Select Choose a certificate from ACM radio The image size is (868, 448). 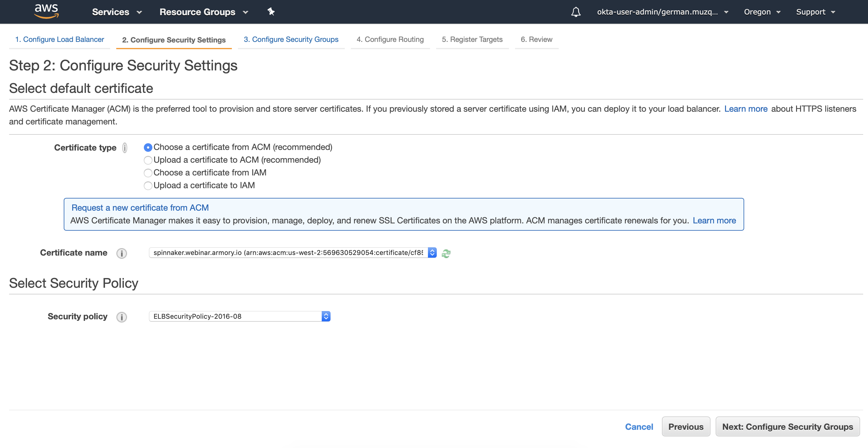[x=147, y=148]
